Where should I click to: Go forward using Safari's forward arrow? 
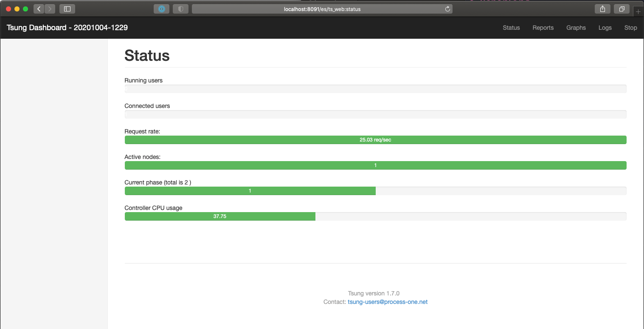pos(50,9)
